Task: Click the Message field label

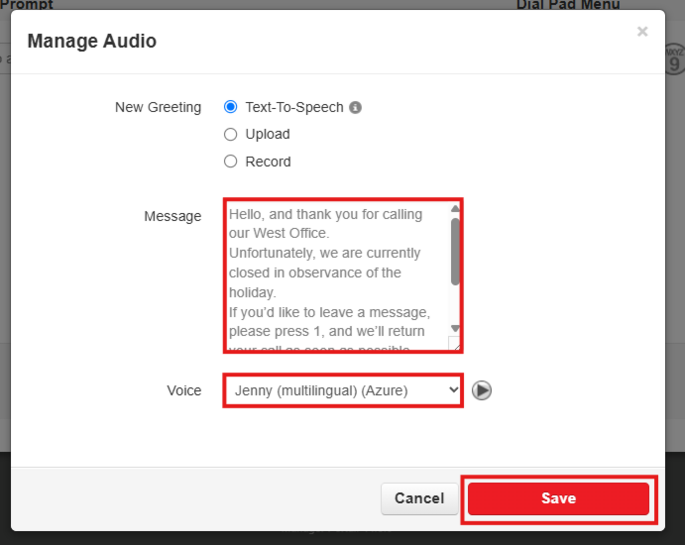Action: 172,216
